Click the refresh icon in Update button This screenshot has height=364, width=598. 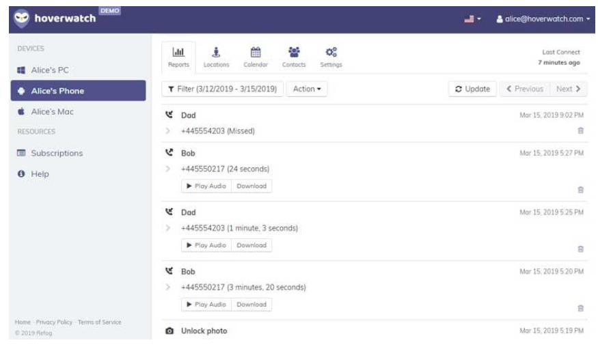point(459,89)
